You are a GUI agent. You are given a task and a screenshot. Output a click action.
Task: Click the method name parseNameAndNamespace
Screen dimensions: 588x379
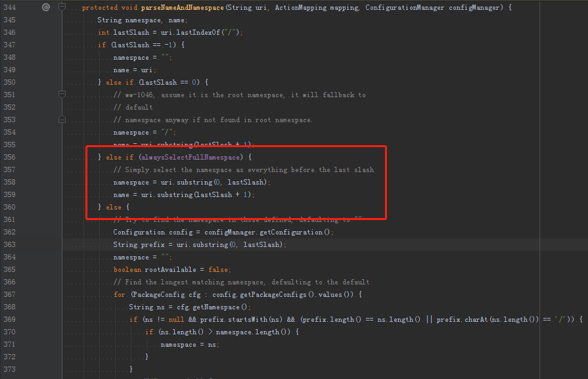pyautogui.click(x=182, y=7)
